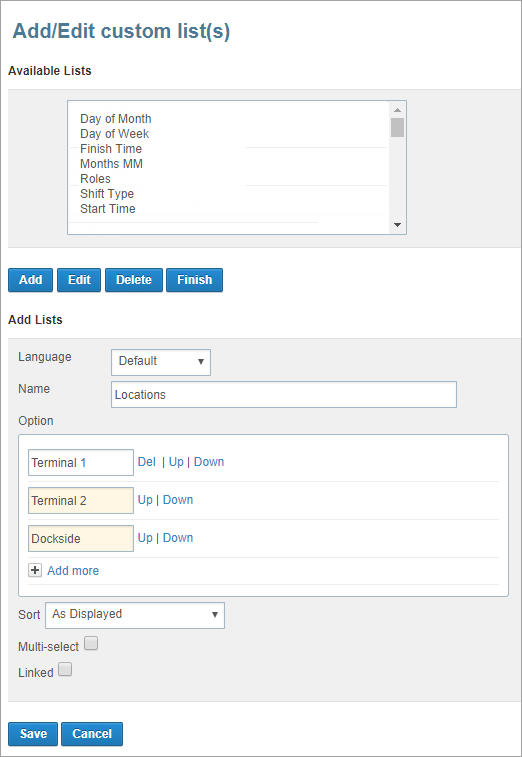Click the Edit button
Image resolution: width=522 pixels, height=757 pixels.
tap(79, 280)
